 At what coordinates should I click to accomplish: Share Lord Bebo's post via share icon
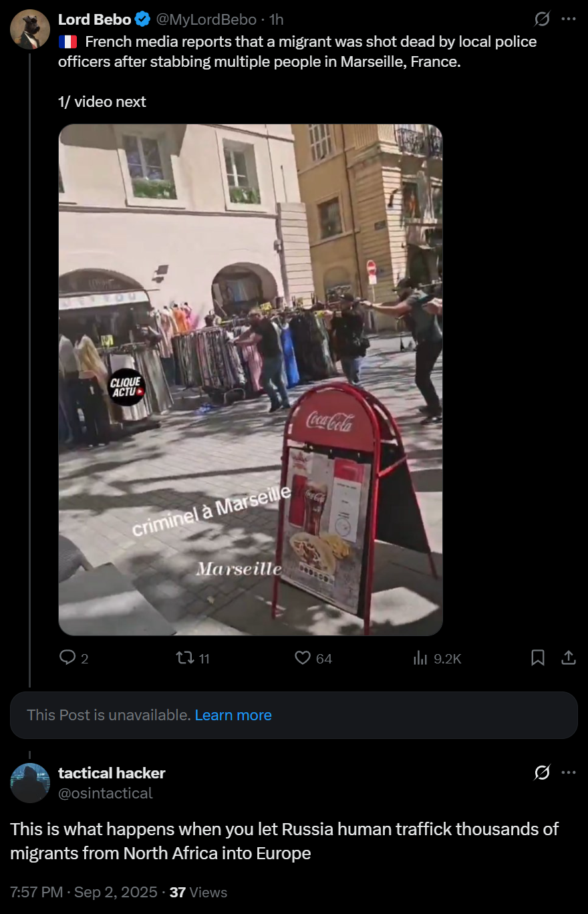[569, 658]
